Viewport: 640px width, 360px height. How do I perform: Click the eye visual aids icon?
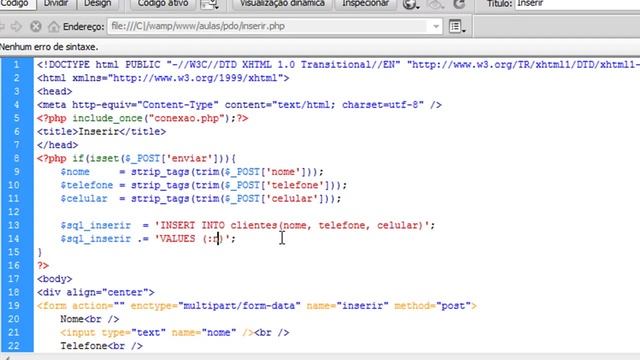pyautogui.click(x=436, y=4)
